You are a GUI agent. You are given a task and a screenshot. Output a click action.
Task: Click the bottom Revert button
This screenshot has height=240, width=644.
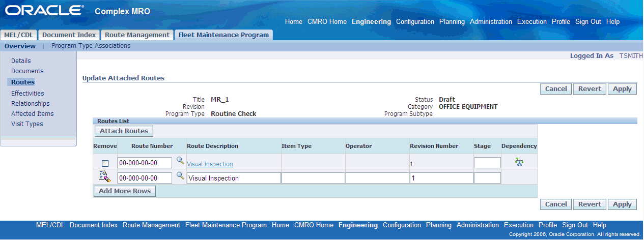tap(590, 204)
